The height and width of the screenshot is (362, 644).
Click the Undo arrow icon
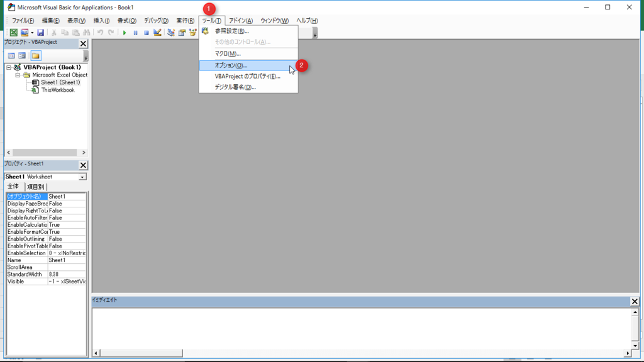tap(100, 33)
